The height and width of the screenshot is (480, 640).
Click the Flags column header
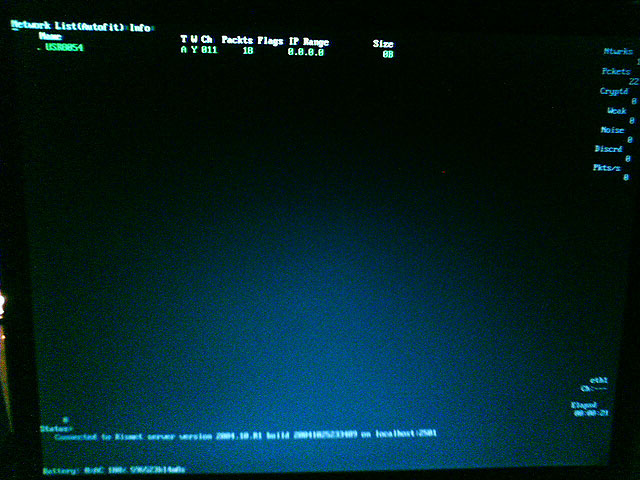[x=270, y=41]
